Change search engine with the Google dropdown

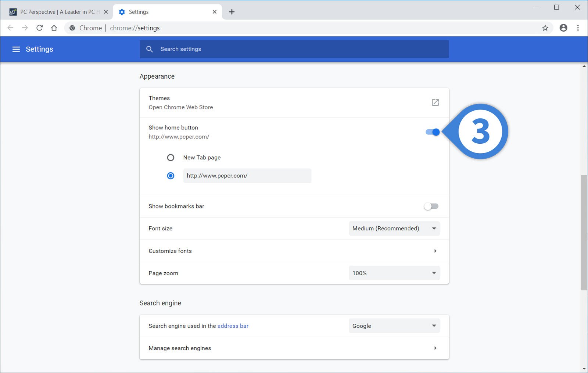[394, 326]
